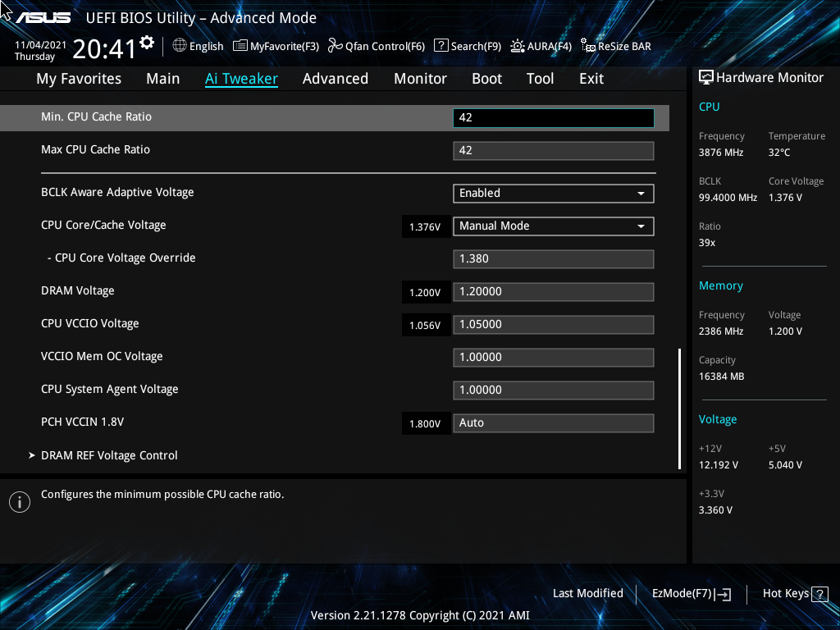
Task: Open the Tool tab
Action: tap(540, 79)
